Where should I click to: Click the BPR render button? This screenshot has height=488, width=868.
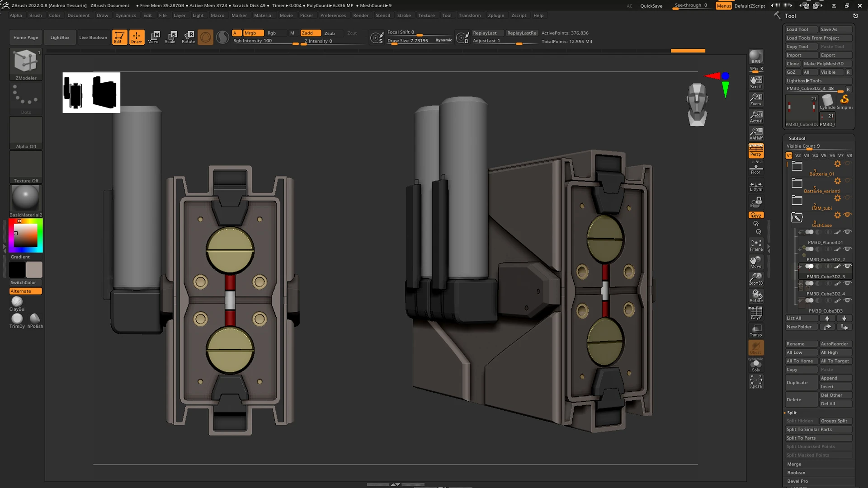point(756,57)
